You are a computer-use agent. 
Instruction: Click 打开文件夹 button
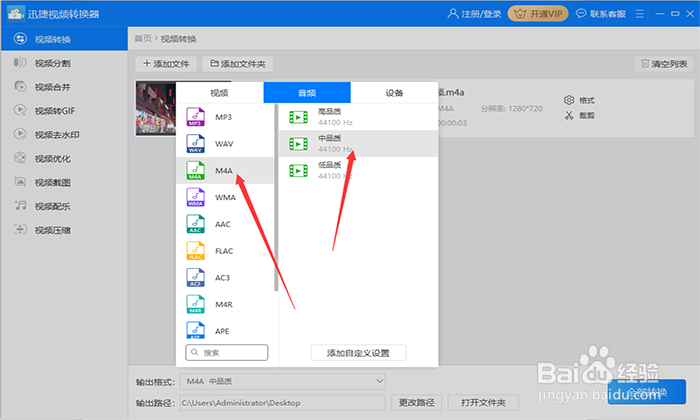[x=483, y=403]
